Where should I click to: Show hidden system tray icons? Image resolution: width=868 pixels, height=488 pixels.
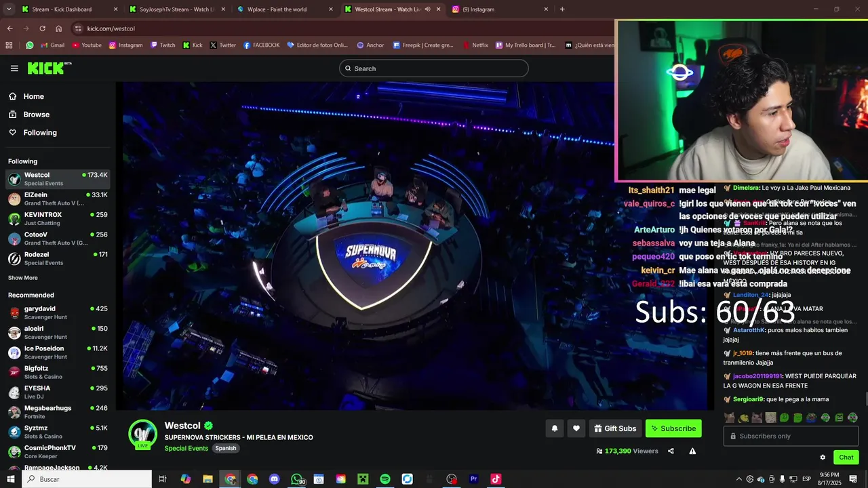739,479
